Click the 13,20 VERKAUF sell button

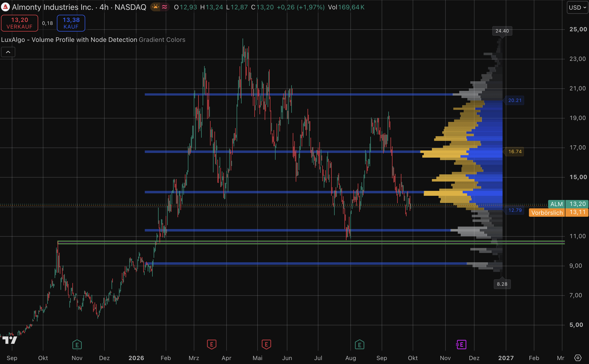click(x=20, y=23)
